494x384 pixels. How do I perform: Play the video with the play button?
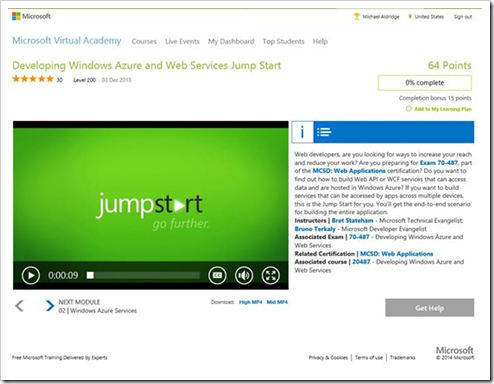[x=31, y=275]
